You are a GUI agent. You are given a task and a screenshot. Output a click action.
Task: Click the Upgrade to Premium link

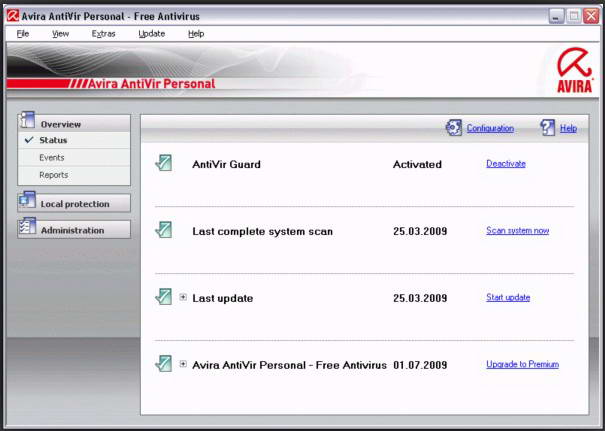coord(522,364)
